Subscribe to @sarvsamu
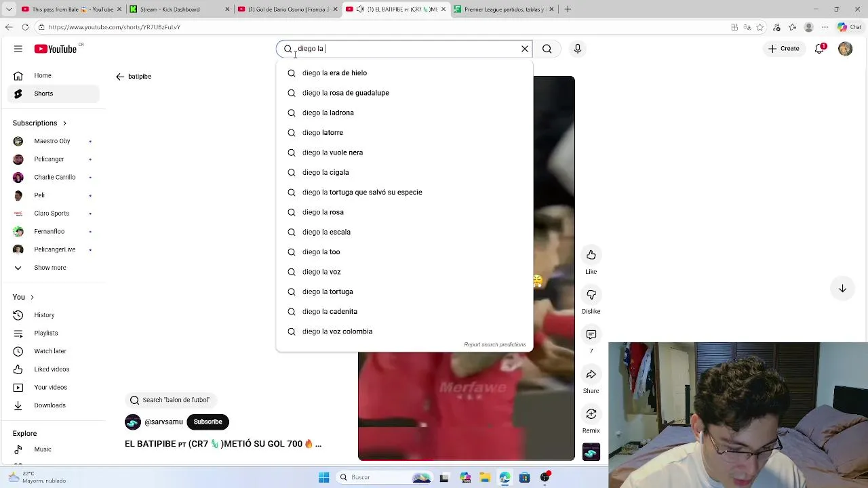The width and height of the screenshot is (868, 488). (208, 422)
